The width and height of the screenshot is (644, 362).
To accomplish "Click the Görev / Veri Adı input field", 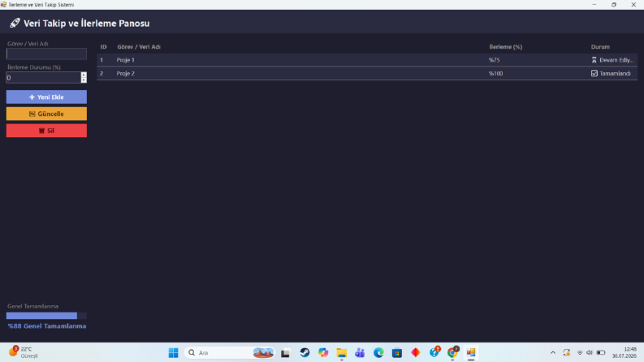I will [x=46, y=54].
